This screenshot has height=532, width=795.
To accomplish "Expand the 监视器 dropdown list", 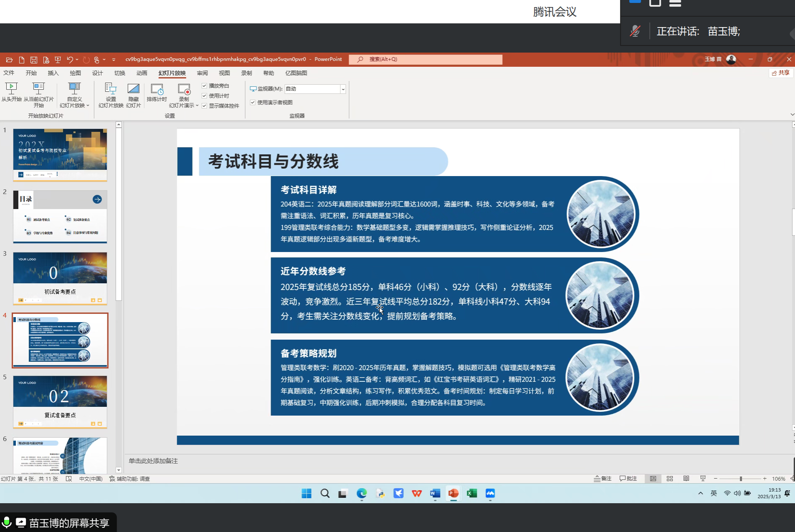I will coord(343,89).
